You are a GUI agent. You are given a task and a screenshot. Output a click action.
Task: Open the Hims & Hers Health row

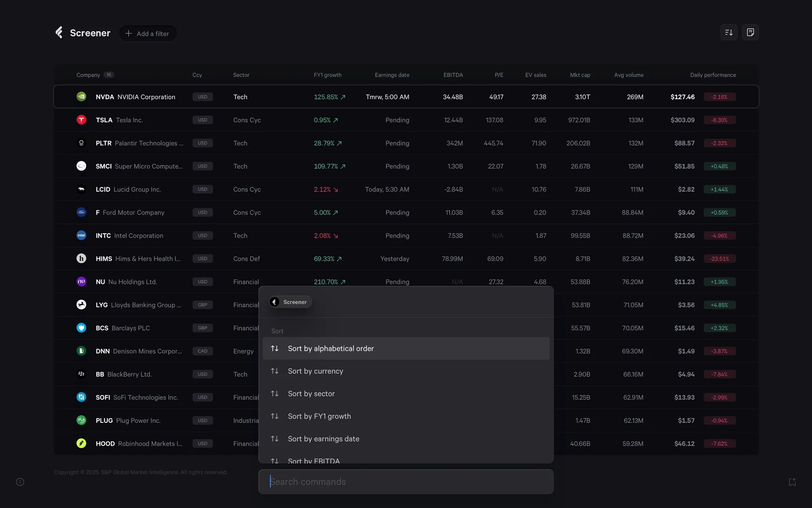(x=148, y=259)
